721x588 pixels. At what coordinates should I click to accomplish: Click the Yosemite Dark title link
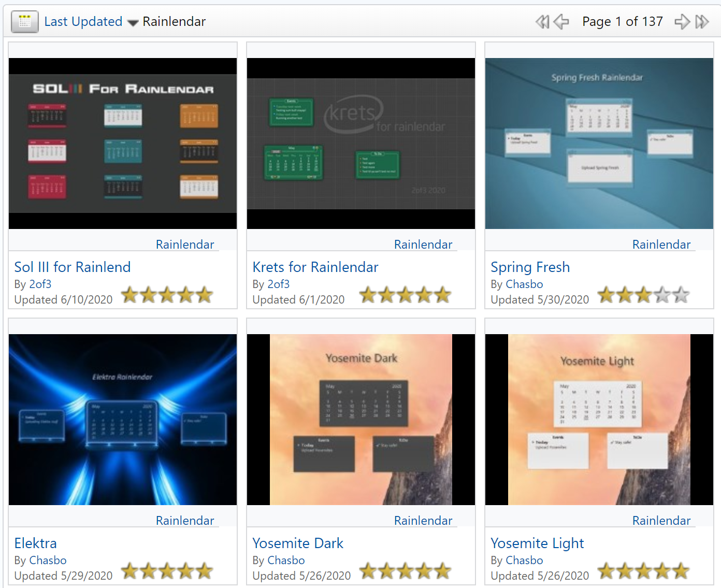pos(298,543)
